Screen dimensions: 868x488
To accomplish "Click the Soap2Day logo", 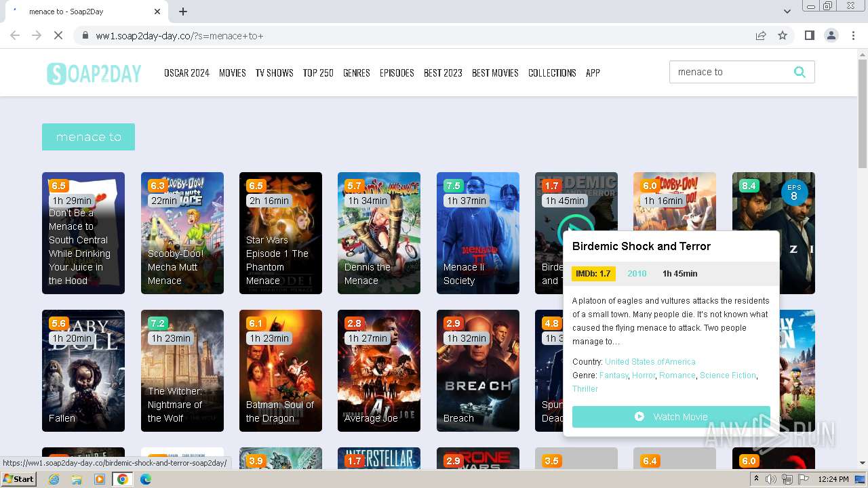I will click(94, 73).
